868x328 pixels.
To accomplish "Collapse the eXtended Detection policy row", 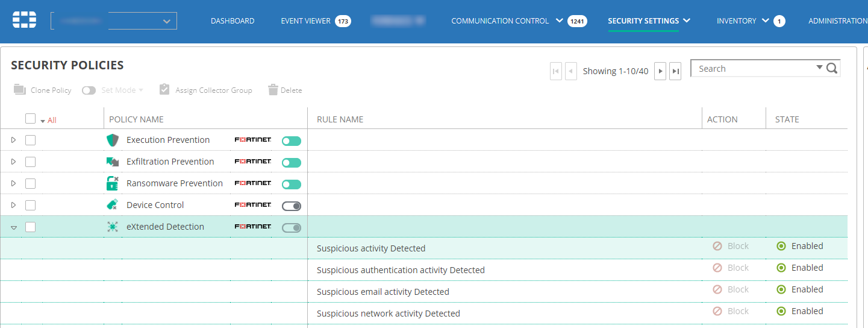I will point(14,227).
